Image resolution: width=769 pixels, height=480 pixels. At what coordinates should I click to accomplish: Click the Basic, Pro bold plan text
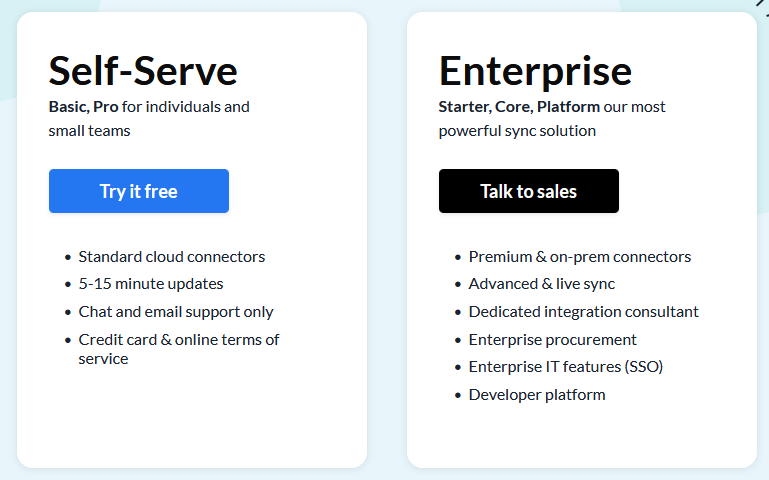click(x=83, y=106)
